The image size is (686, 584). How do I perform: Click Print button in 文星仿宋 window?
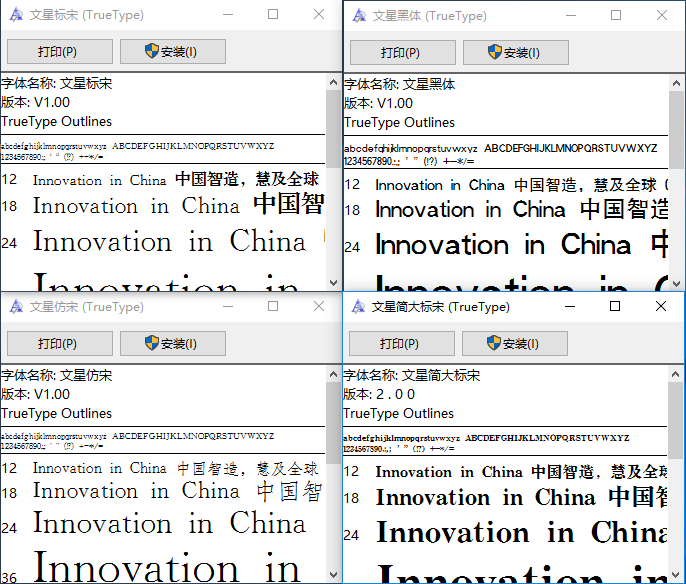pyautogui.click(x=60, y=343)
